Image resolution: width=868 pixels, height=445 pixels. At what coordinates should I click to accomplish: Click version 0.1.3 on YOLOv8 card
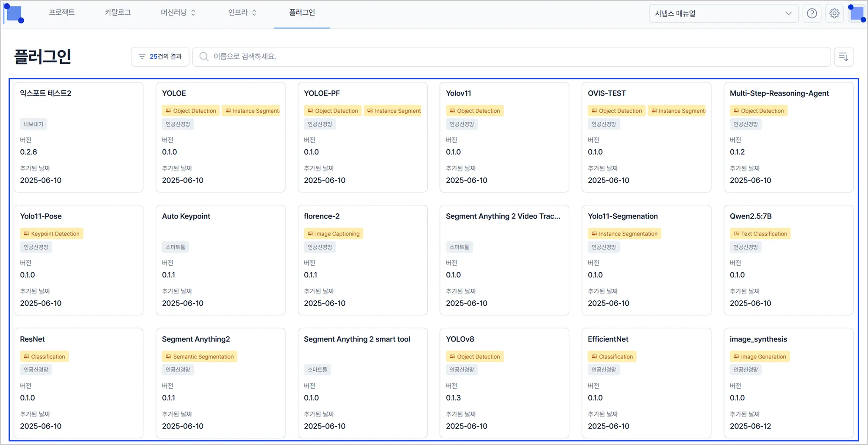pos(453,398)
